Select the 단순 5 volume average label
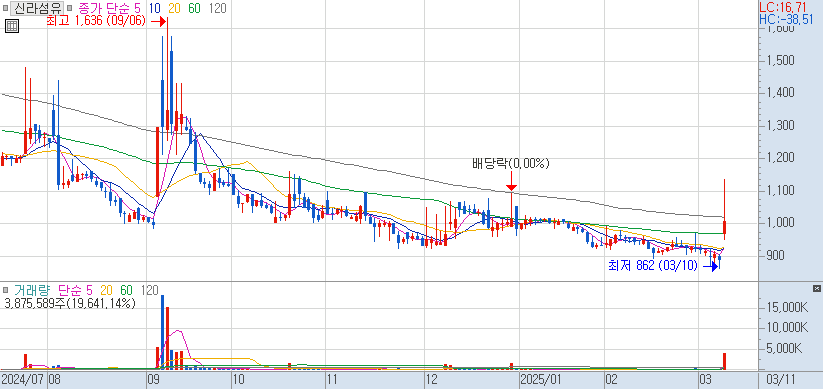Viewport: 823px width, 389px height. 75,290
